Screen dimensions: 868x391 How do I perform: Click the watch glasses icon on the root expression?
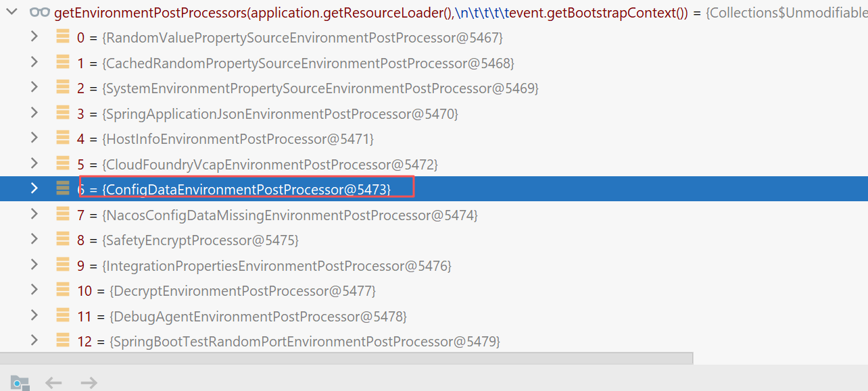(41, 12)
